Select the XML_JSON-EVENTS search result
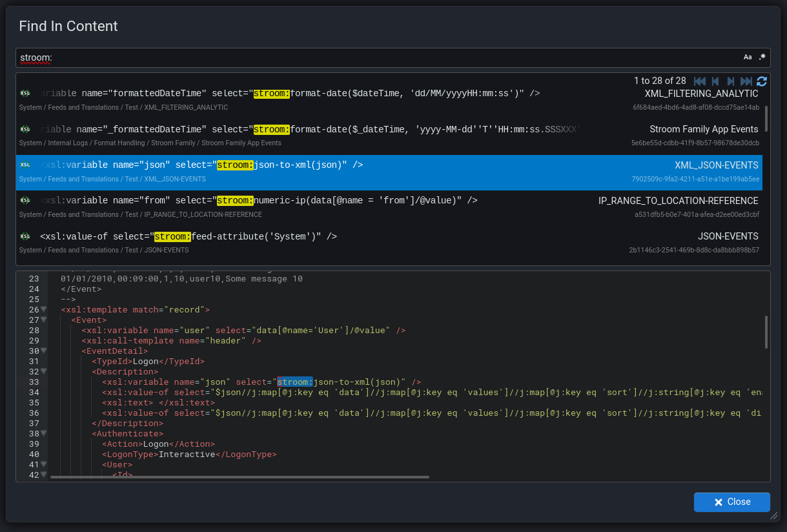 (x=387, y=172)
